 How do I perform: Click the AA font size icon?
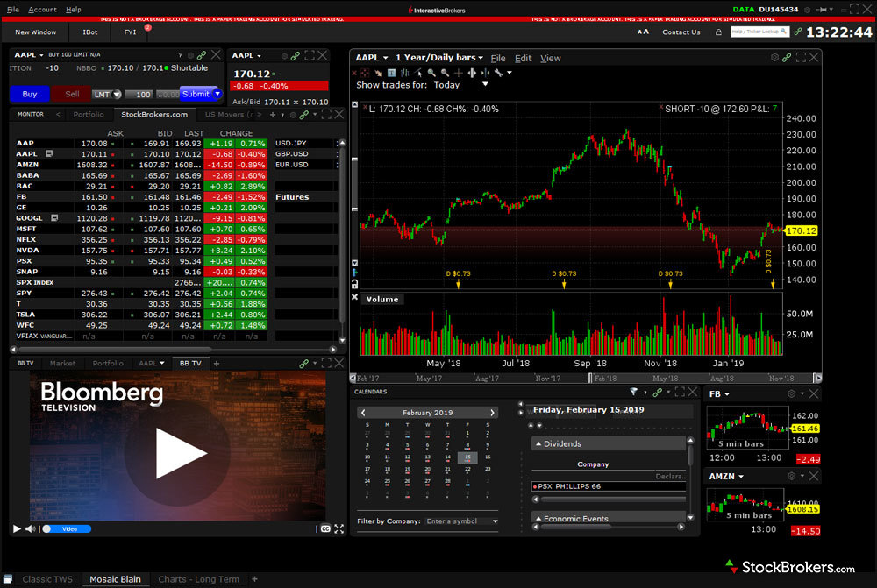click(x=643, y=32)
